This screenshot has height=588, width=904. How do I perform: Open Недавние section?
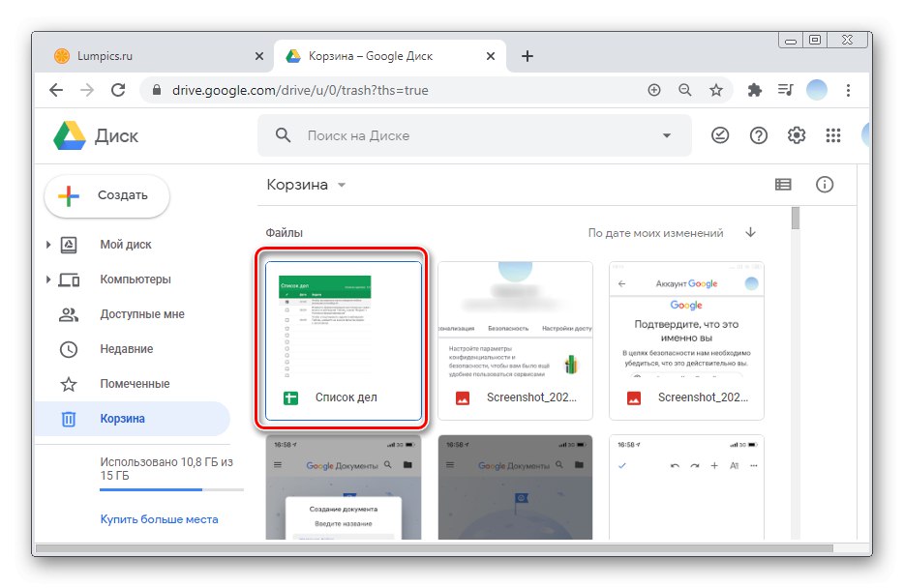click(126, 349)
